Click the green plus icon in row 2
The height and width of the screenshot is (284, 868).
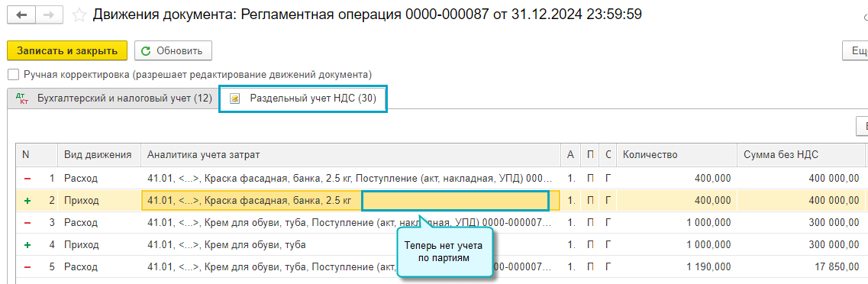27,201
